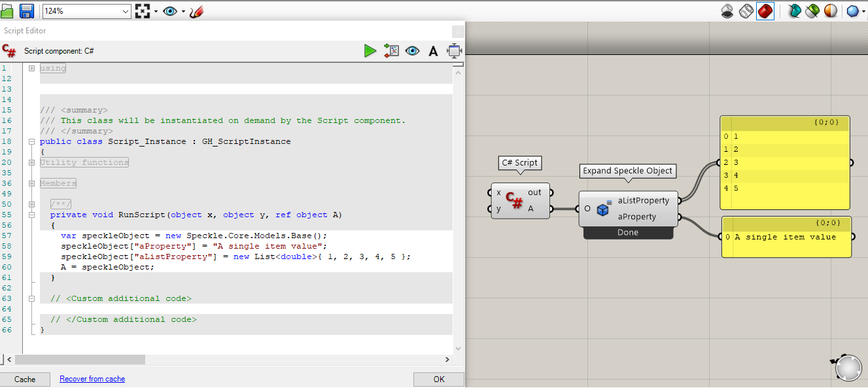
Task: Open document using the green folder icon
Action: point(6,11)
